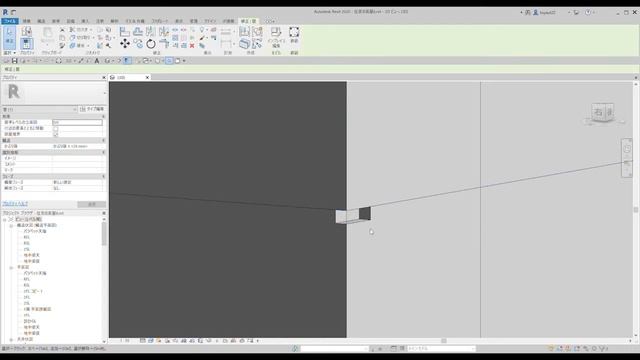This screenshot has height=360, width=640.
Task: Switch to the 建築 ribbon tab
Action: coord(27,21)
